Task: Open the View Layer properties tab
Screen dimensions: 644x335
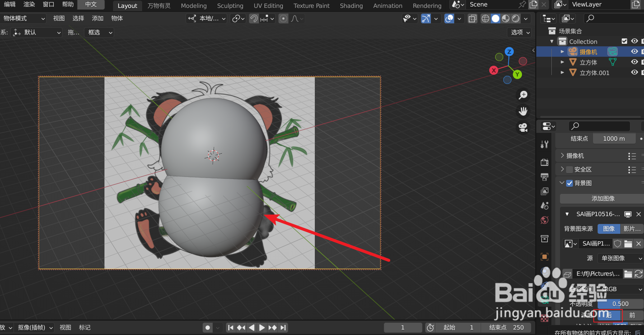Action: (x=545, y=191)
